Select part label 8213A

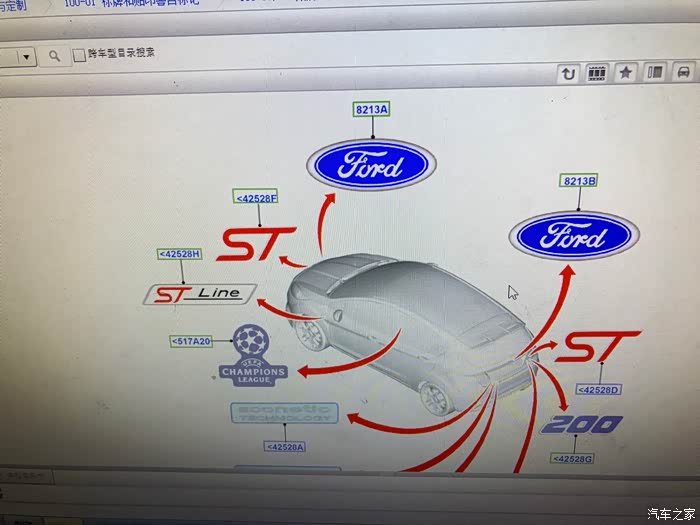[x=371, y=109]
